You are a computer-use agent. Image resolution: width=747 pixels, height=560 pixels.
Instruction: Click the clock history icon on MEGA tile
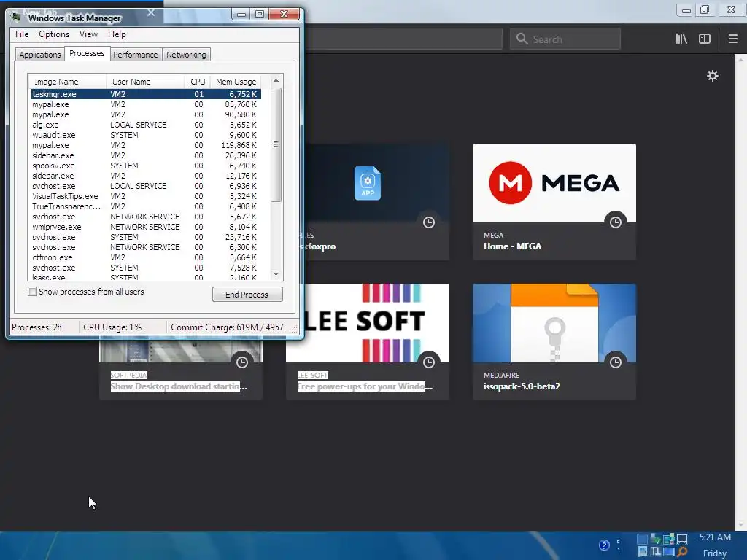pos(616,222)
